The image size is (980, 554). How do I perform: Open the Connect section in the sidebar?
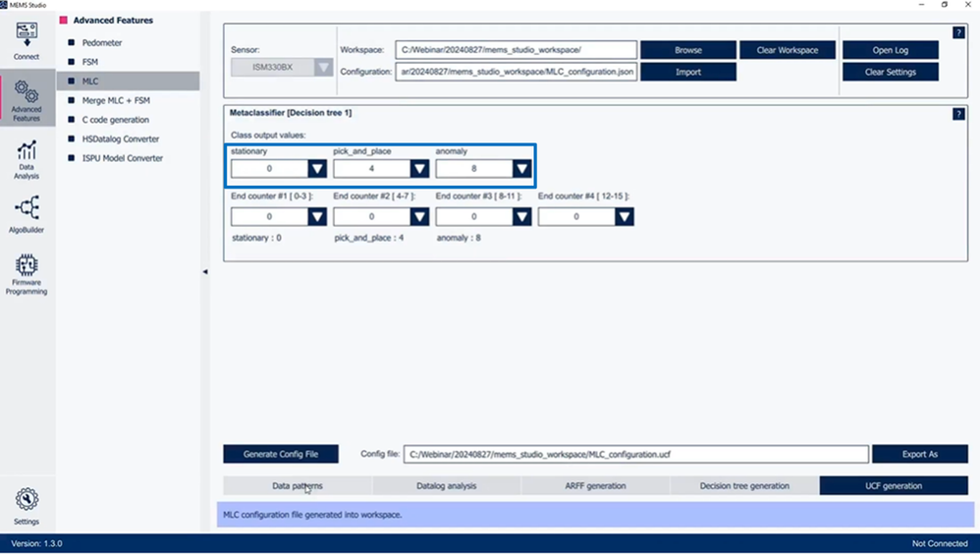[x=27, y=40]
